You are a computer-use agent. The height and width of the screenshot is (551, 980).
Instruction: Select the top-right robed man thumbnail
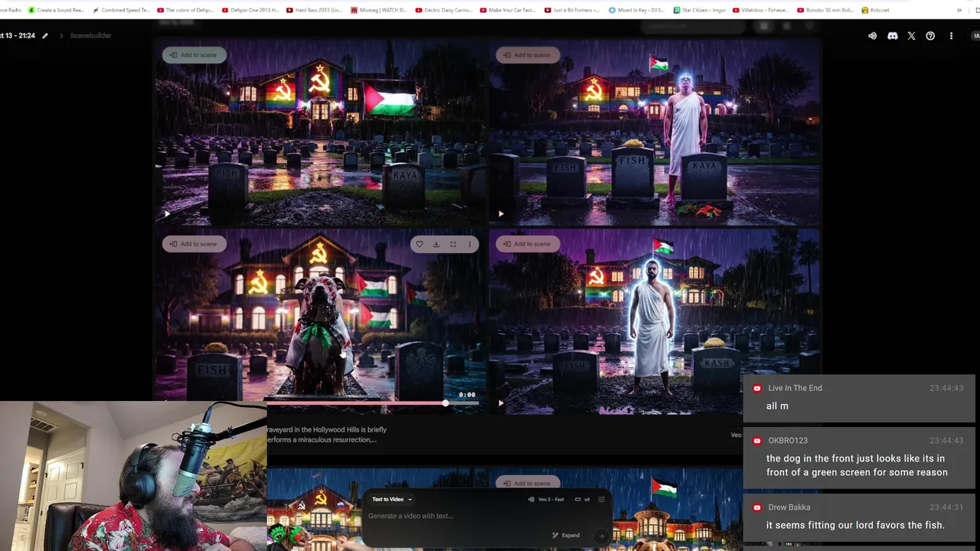[x=654, y=132]
